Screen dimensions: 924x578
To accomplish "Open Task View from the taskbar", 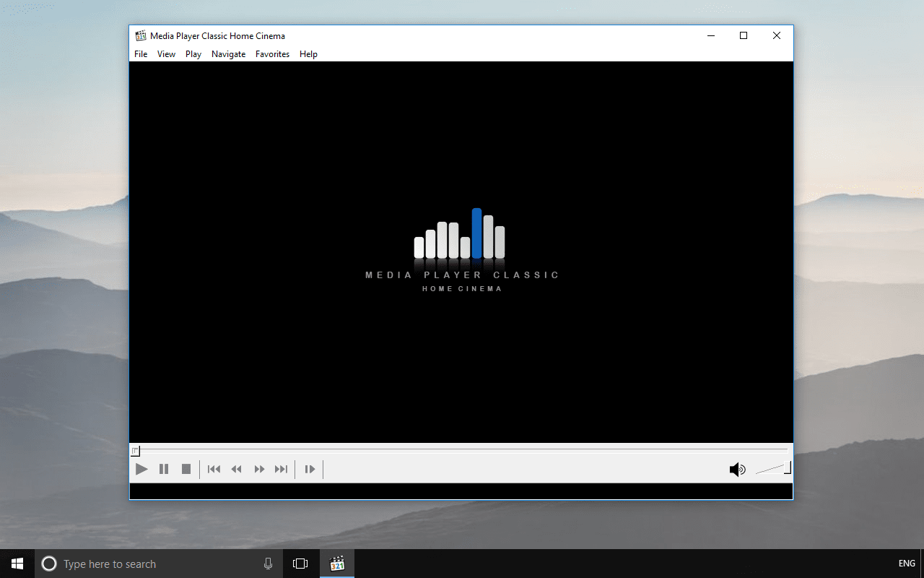I will (300, 564).
